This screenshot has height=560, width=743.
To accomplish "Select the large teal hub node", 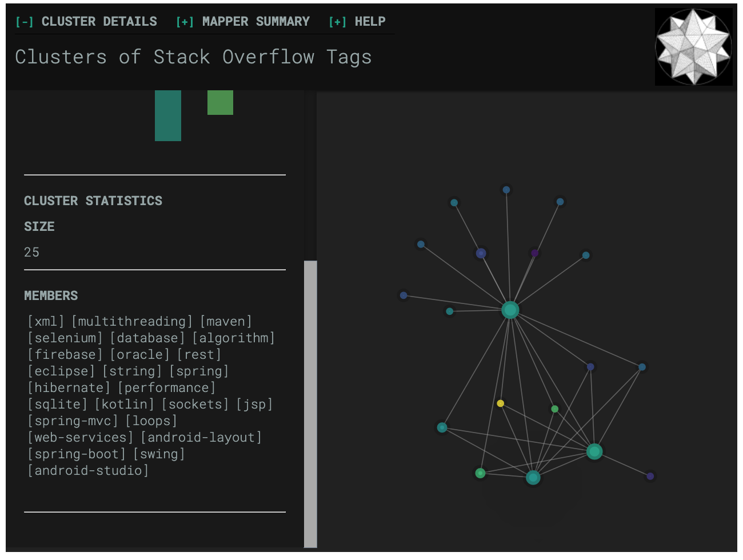I will click(509, 310).
